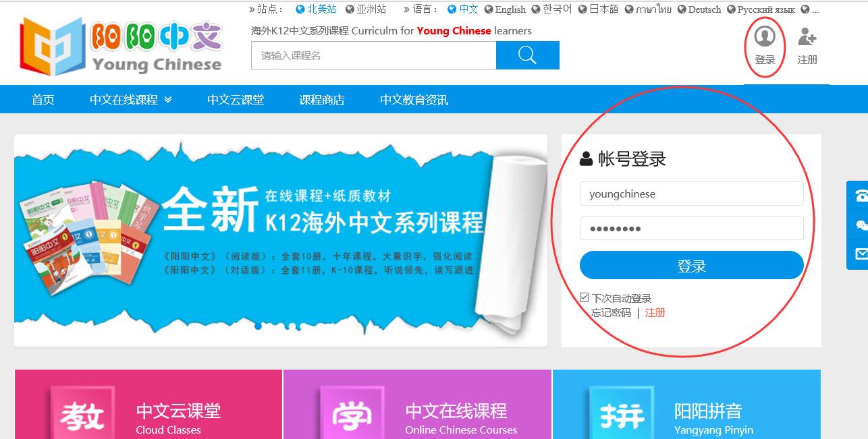Image resolution: width=868 pixels, height=439 pixels.
Task: Expand the 中文在线课程 nav dropdown
Action: point(130,100)
